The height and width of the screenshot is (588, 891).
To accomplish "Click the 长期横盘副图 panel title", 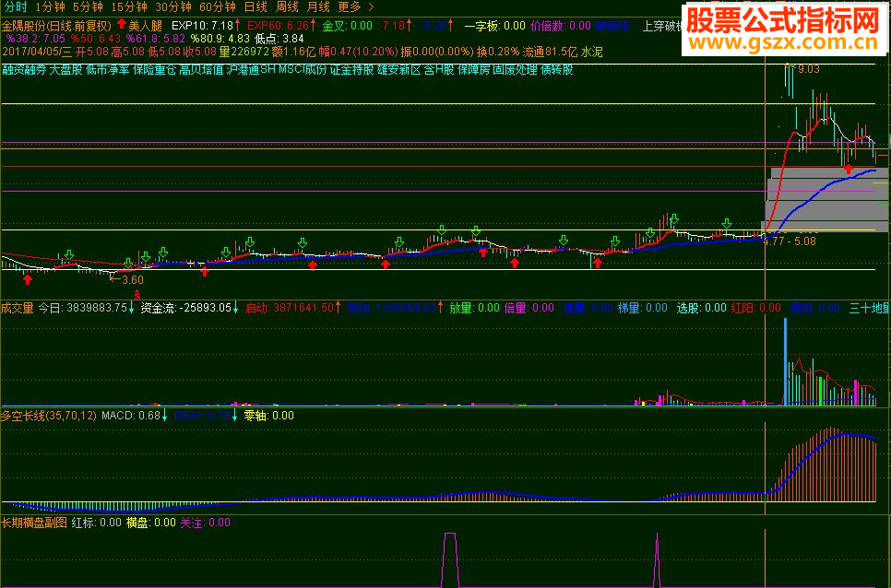I will click(34, 523).
